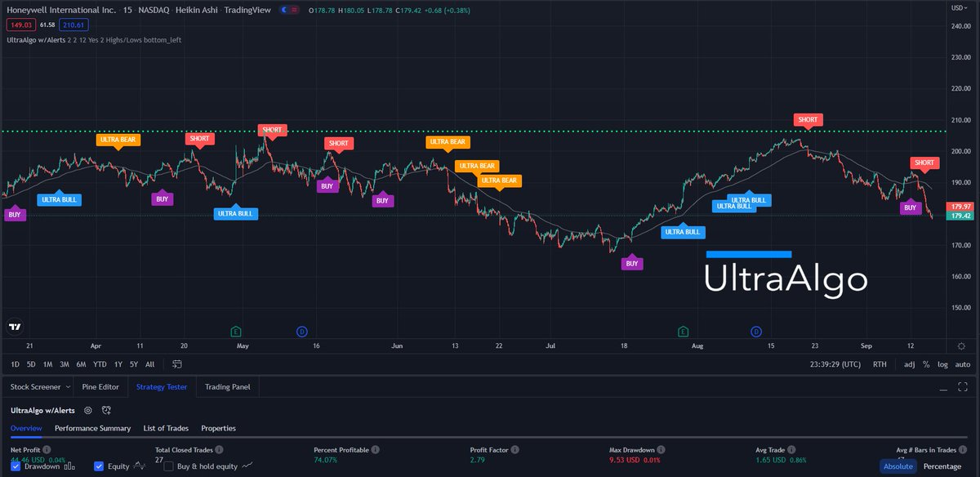980x477 pixels.
Task: Open the Trading Panel tab
Action: click(229, 387)
